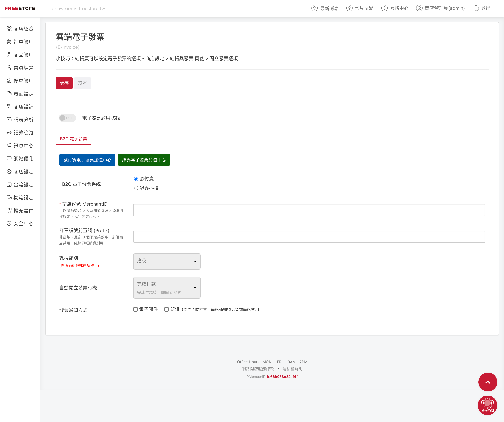
Task: Click the 商店設定 gear icon
Action: (9, 172)
